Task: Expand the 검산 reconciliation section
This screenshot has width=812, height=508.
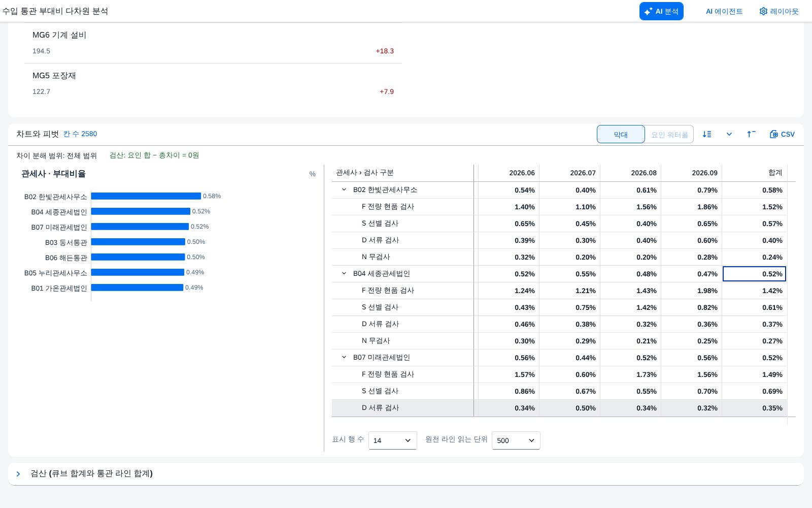Action: point(18,474)
